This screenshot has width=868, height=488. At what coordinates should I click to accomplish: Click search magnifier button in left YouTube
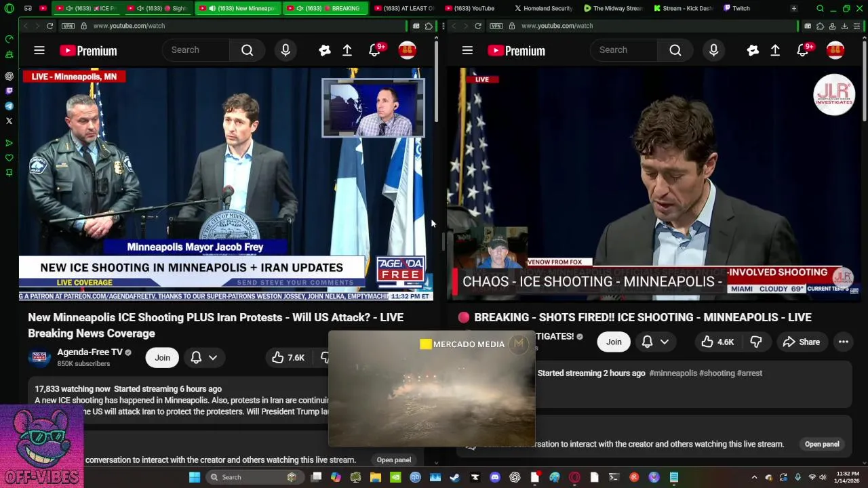[x=247, y=50]
